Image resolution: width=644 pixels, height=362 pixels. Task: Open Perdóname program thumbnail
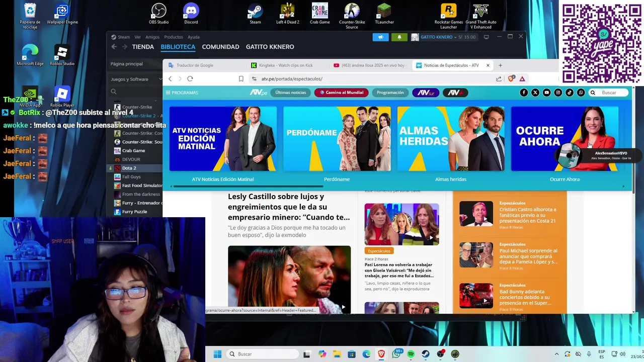[x=337, y=139]
